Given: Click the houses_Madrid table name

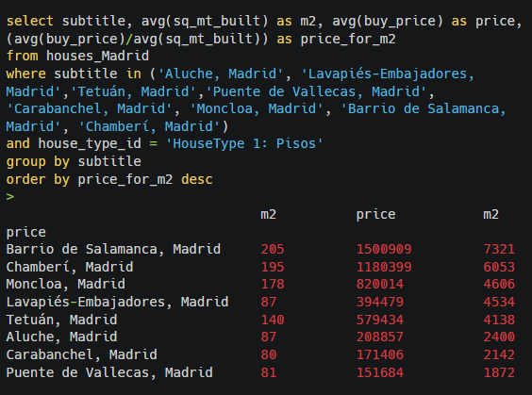Looking at the screenshot, I should coord(97,56).
